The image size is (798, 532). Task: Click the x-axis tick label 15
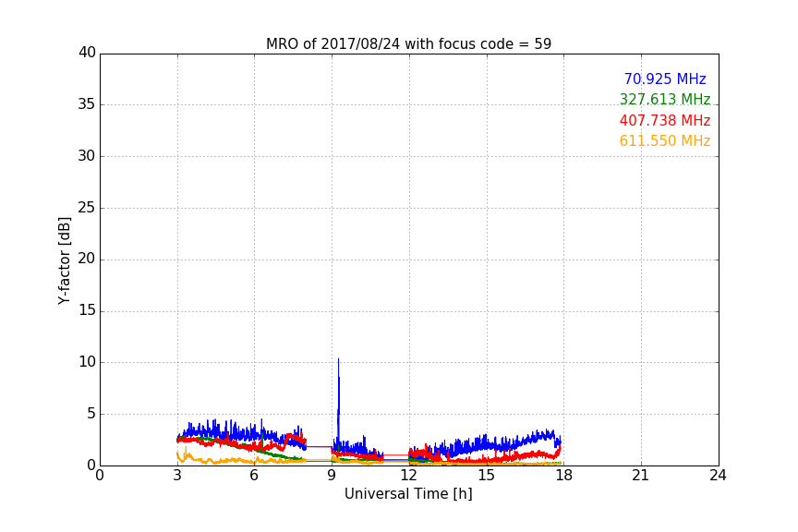487,476
